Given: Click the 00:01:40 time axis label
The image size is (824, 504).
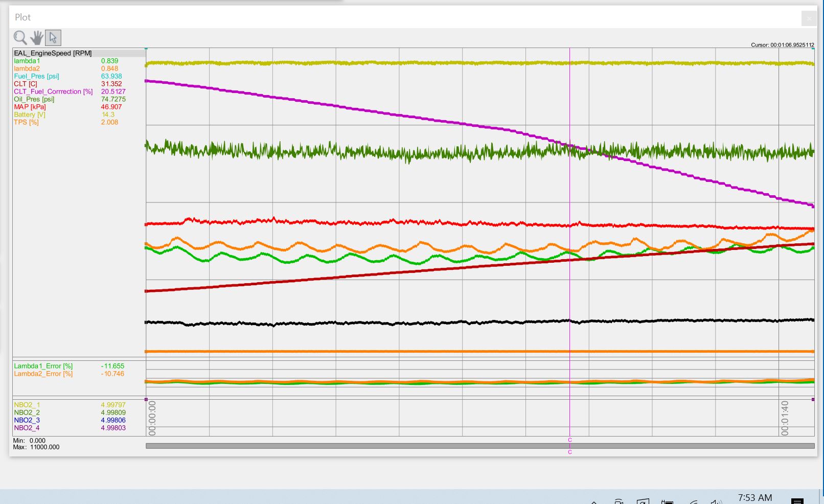Looking at the screenshot, I should (785, 418).
